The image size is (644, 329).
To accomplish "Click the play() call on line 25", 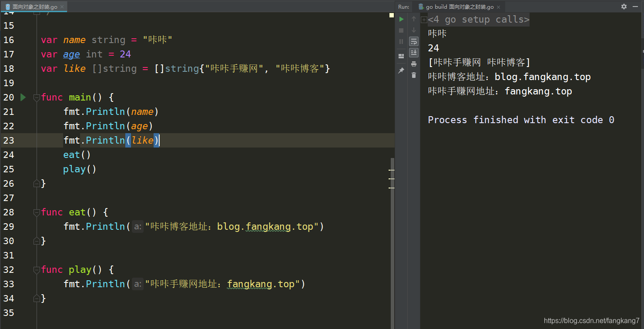I will tap(80, 169).
